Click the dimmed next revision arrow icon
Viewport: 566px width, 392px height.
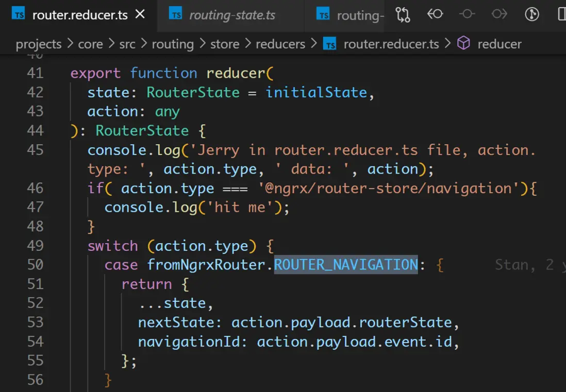coord(499,14)
